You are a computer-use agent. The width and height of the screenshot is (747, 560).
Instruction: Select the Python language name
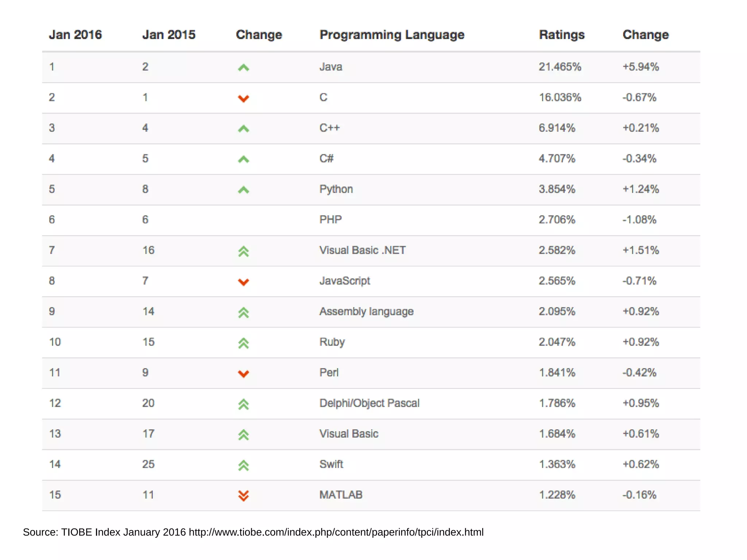(336, 189)
